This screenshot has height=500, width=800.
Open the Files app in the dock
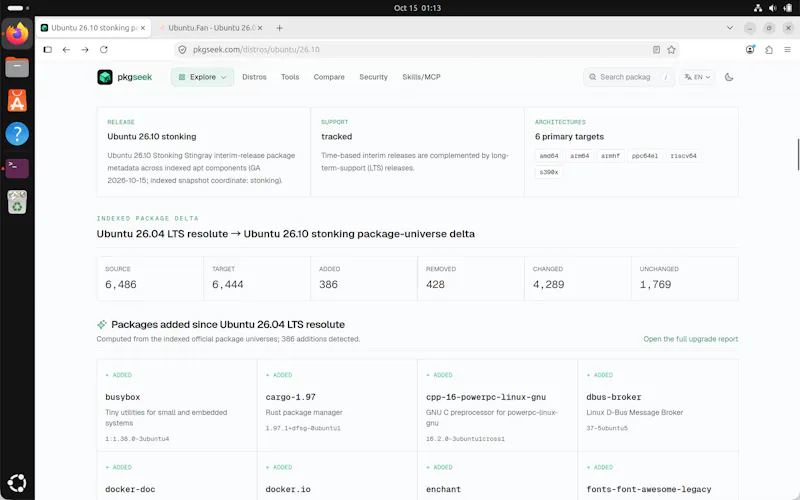pos(17,67)
